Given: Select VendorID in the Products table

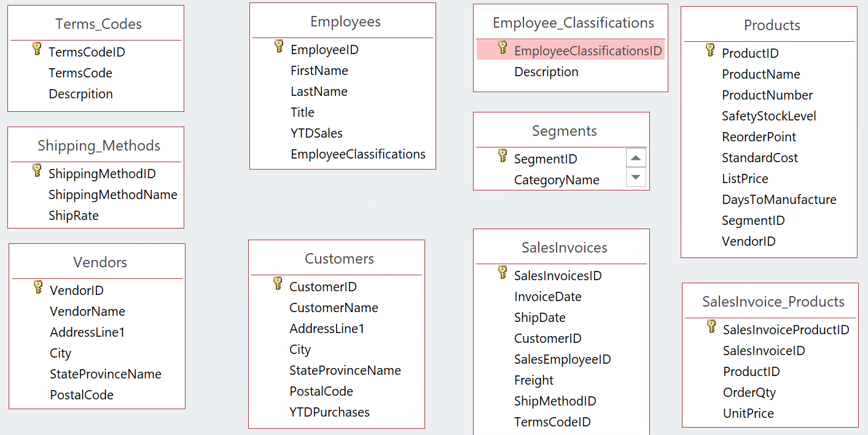Looking at the screenshot, I should coord(749,241).
